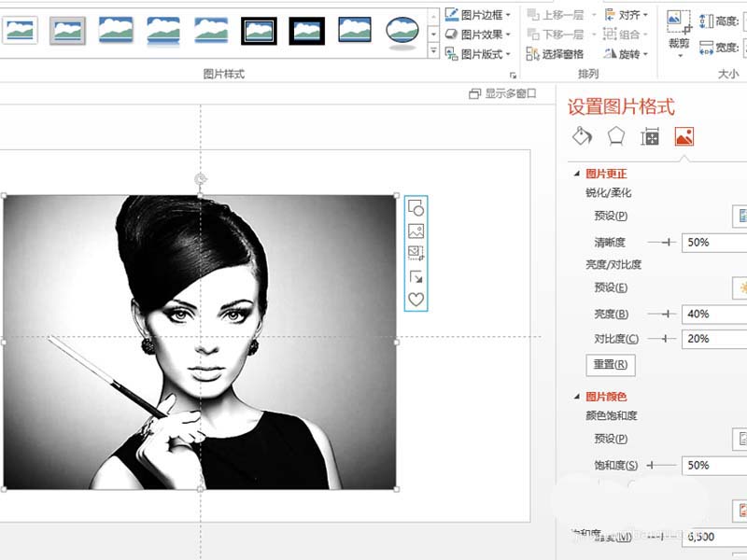Click 显示多窗口 above the slide

(507, 93)
